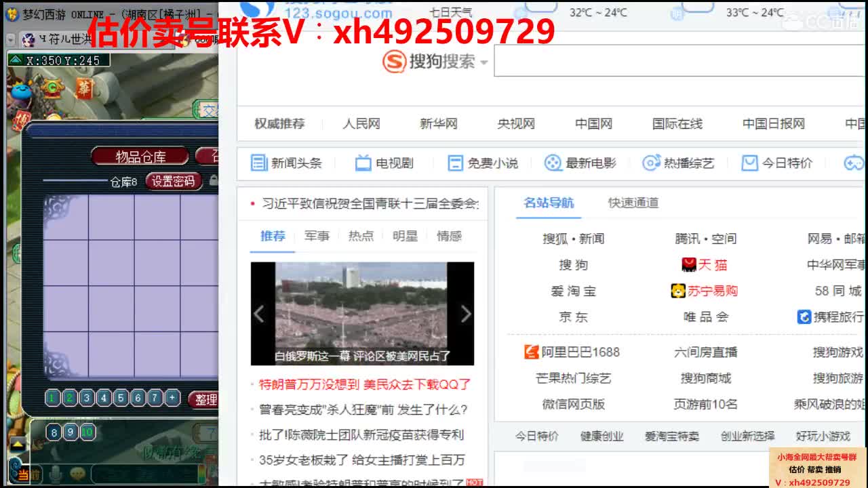This screenshot has width=868, height=488.
Task: Open the 免费小说 novels icon link
Action: 455,163
